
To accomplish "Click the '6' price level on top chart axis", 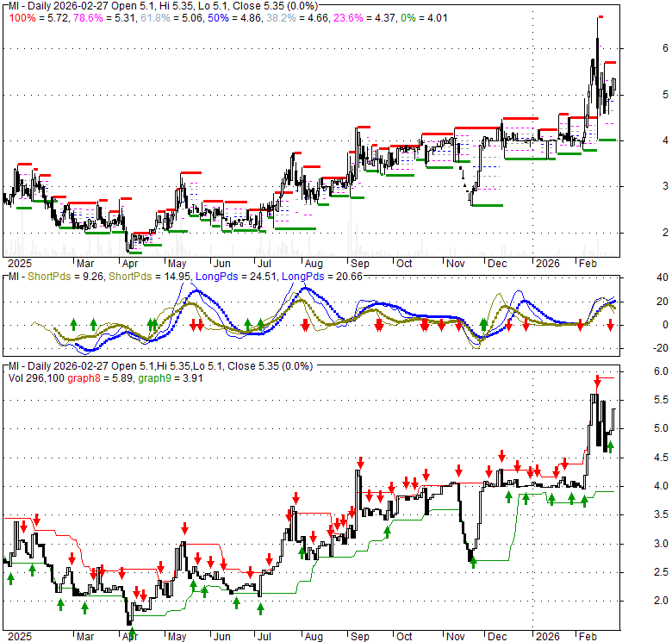I will point(665,48).
